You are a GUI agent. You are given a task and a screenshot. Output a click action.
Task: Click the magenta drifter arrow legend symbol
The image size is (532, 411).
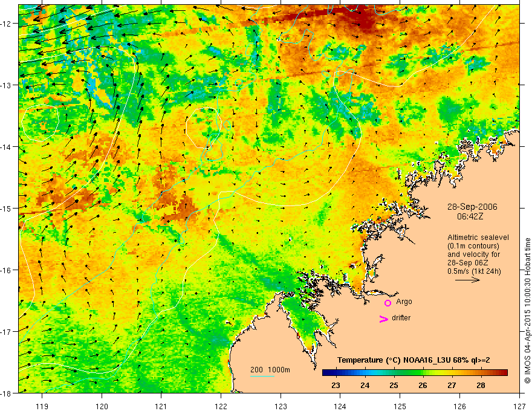(x=384, y=319)
